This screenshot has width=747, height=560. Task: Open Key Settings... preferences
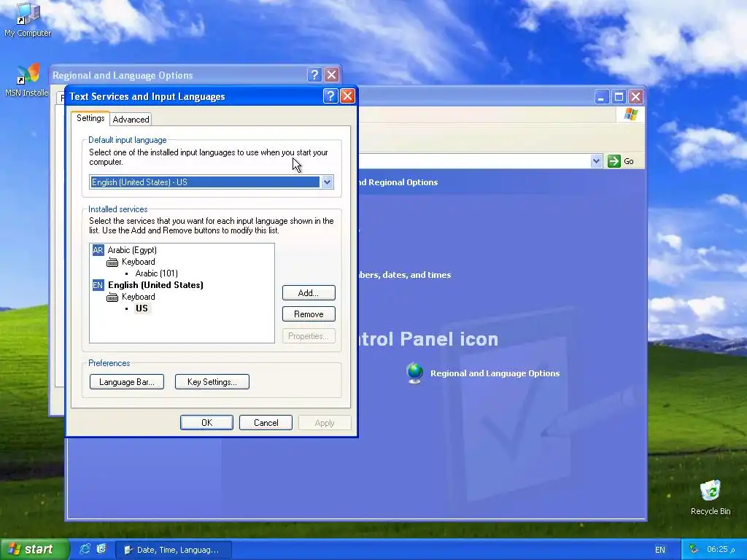tap(212, 382)
